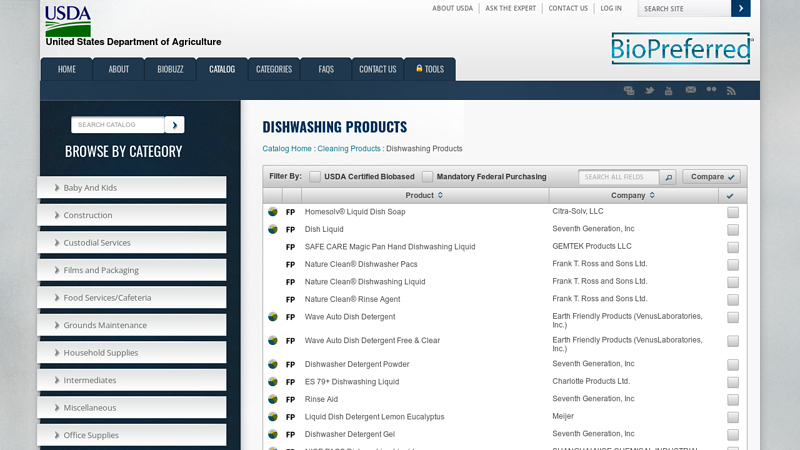Viewport: 800px width, 450px height.
Task: Check compare box for Wave Auto Dish Detergent
Action: click(733, 317)
